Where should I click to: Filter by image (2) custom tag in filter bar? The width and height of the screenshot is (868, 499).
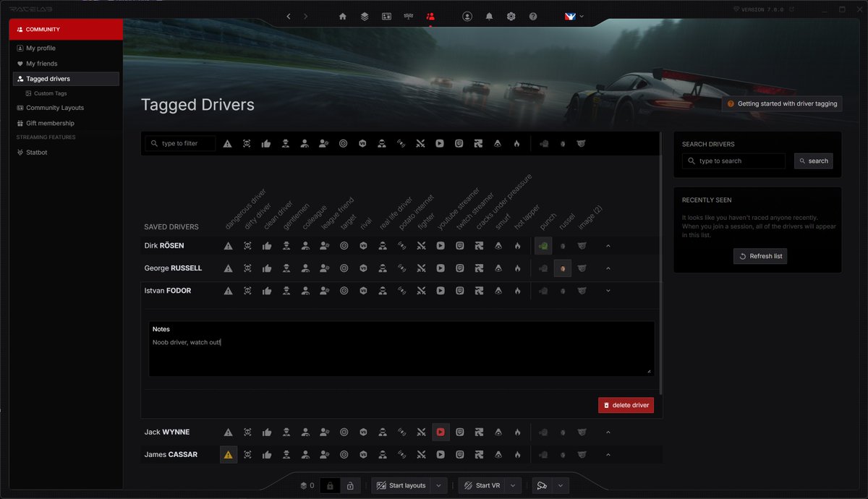pos(582,143)
